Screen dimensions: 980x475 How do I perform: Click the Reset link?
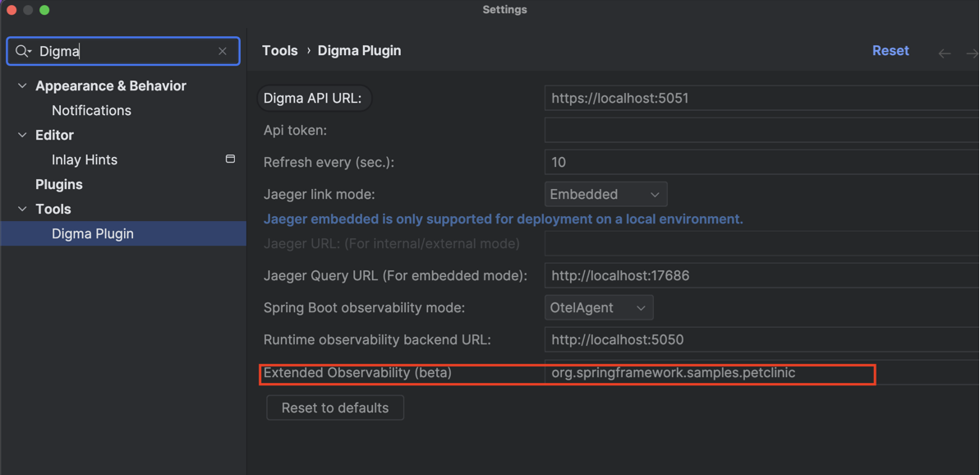pos(890,50)
